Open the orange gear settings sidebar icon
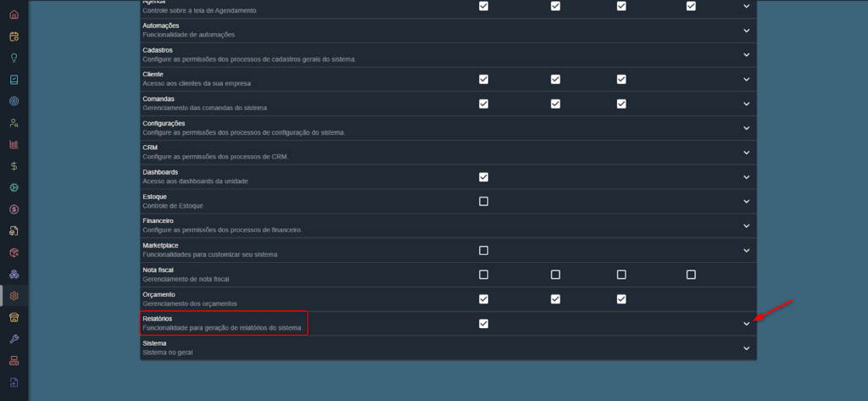The height and width of the screenshot is (401, 868). tap(14, 296)
